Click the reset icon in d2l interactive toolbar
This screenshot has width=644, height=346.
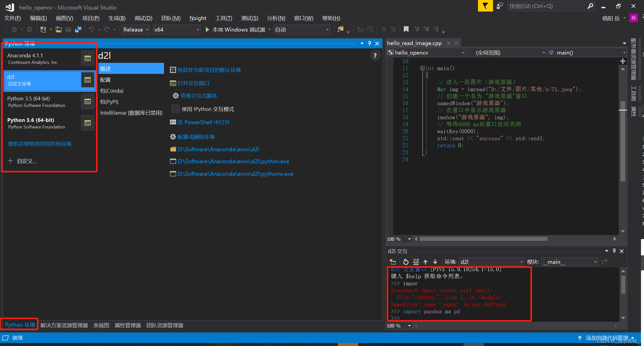pyautogui.click(x=406, y=262)
